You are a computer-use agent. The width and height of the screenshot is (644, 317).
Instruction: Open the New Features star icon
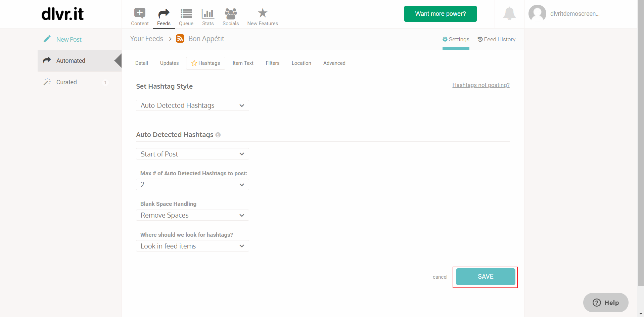click(263, 13)
